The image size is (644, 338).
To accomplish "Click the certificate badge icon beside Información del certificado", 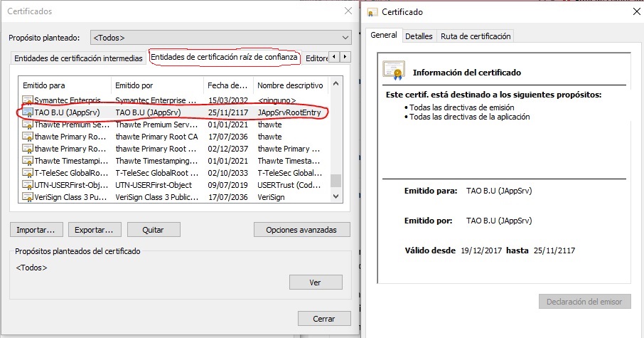I will 393,70.
